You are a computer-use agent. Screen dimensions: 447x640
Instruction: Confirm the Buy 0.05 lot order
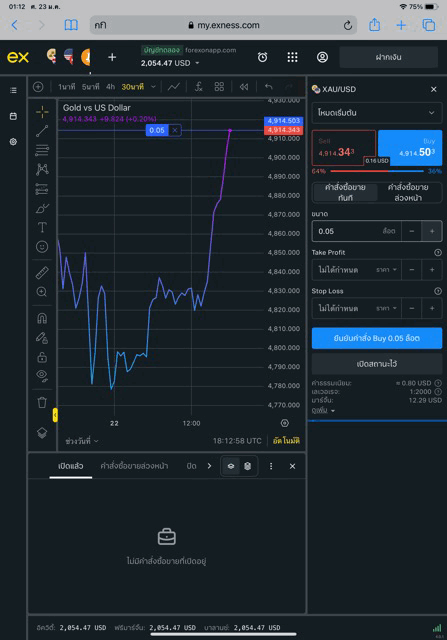[x=376, y=338]
